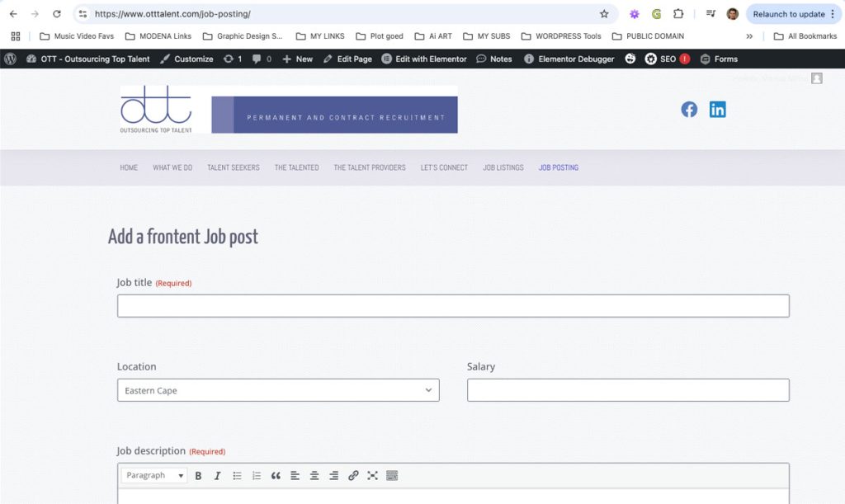Open the Paragraph format dropdown
Viewport: 845px width, 504px height.
[154, 476]
